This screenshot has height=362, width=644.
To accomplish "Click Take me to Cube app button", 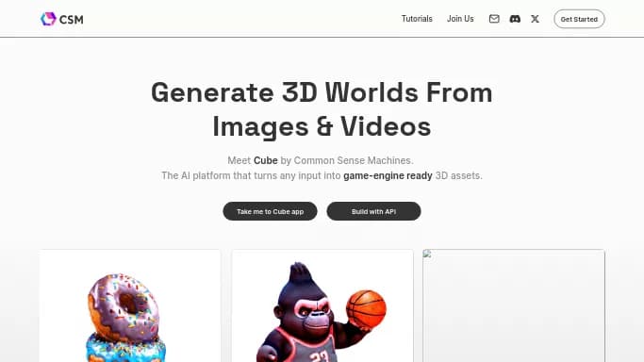I will (270, 211).
